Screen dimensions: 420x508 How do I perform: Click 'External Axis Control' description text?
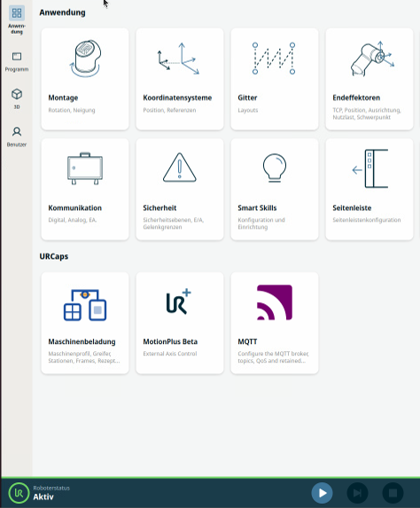click(170, 354)
